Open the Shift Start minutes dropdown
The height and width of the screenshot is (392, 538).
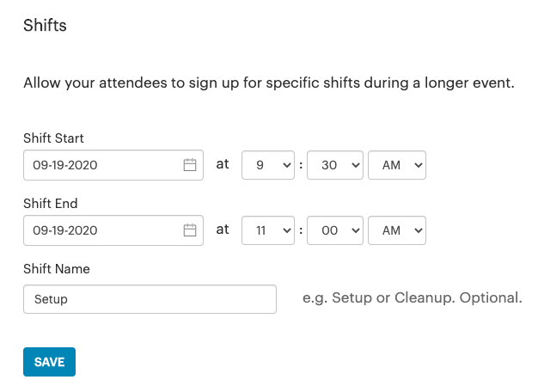pos(334,165)
